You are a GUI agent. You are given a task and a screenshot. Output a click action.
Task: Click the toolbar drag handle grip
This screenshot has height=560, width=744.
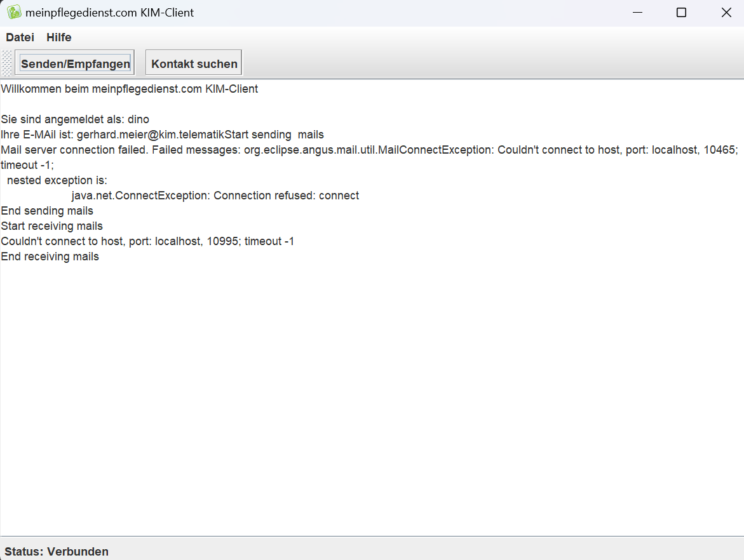(x=7, y=63)
